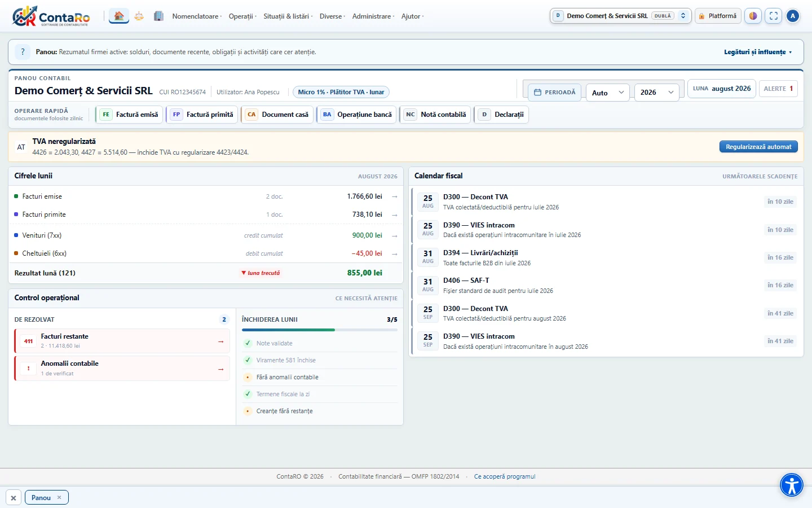Open the Situații & listări menu
Screen dimensions: 812x508
pyautogui.click(x=288, y=16)
